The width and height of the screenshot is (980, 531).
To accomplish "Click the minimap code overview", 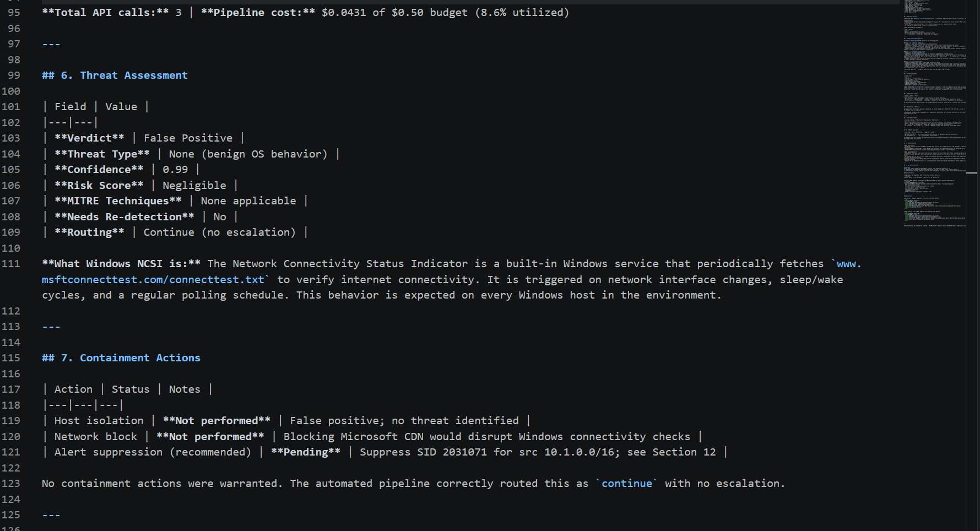I will (934, 113).
